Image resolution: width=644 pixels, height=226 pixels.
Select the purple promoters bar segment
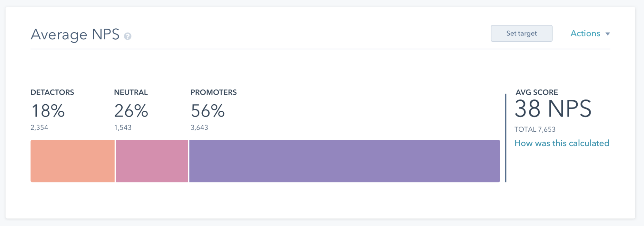(344, 161)
